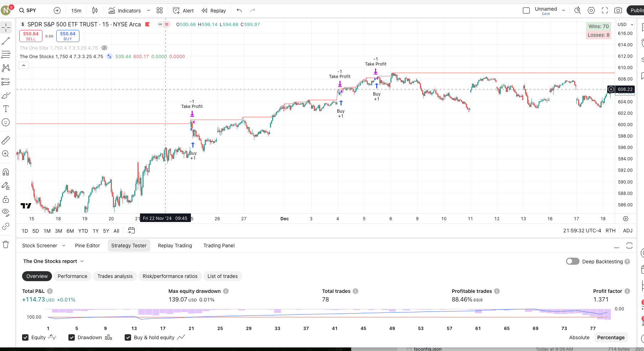Create a new Alert
Viewport: 644px width, 351px height.
(183, 10)
